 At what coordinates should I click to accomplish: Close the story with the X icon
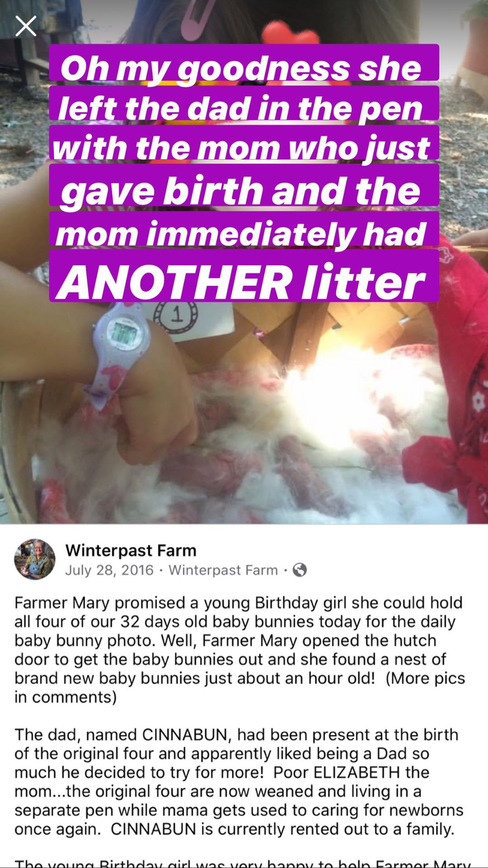click(26, 26)
